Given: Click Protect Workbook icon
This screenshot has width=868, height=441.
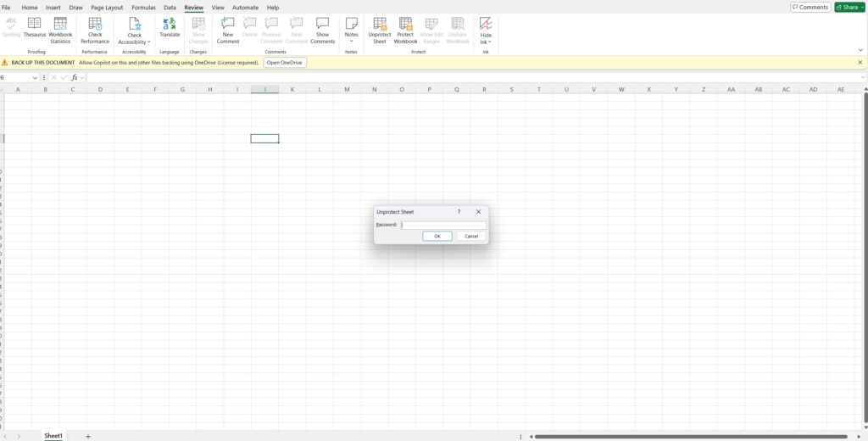Looking at the screenshot, I should [406, 23].
